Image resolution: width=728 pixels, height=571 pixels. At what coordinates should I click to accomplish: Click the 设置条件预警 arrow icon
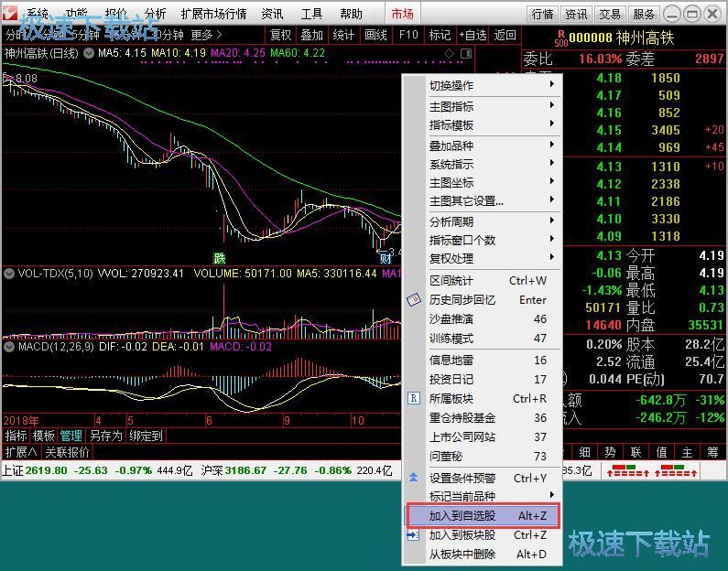(414, 478)
